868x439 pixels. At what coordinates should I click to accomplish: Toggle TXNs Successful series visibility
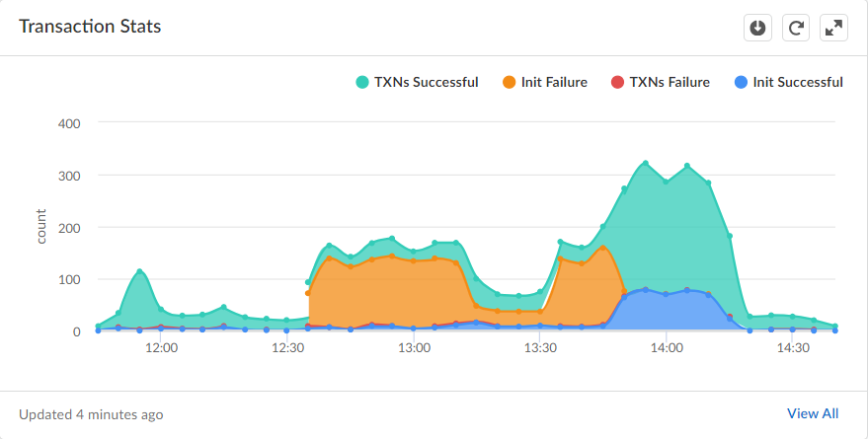pyautogui.click(x=426, y=82)
